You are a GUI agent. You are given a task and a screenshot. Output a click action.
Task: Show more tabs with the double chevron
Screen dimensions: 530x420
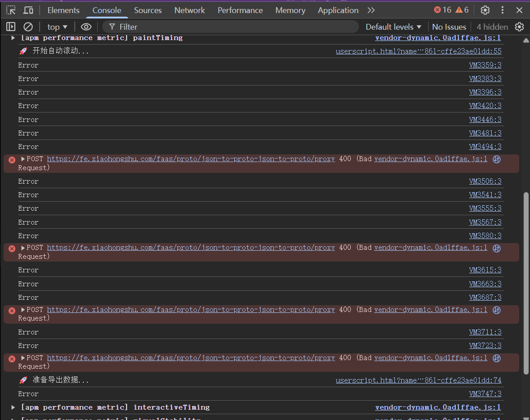tap(371, 10)
